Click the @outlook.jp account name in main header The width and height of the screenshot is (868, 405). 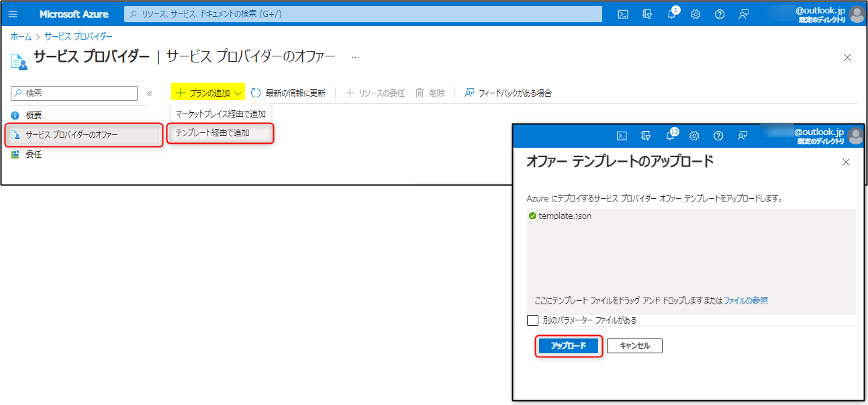click(x=820, y=10)
